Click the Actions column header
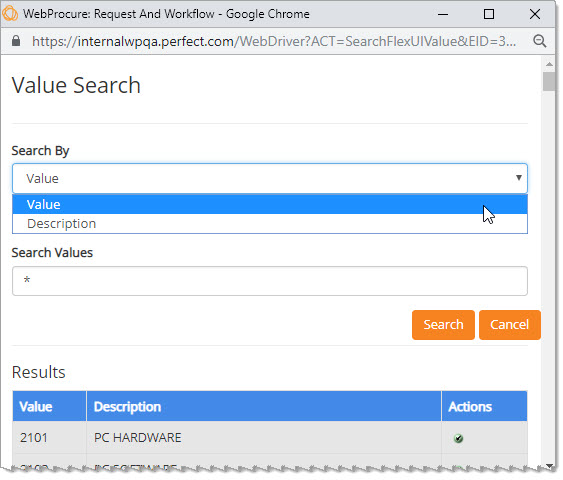 484,406
